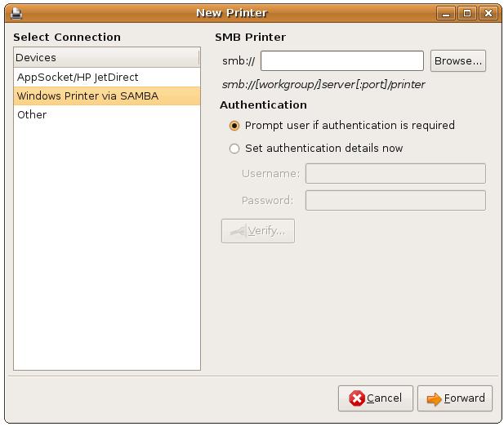Click the orange arrow icon on Forward
This screenshot has width=504, height=427.
[x=434, y=398]
